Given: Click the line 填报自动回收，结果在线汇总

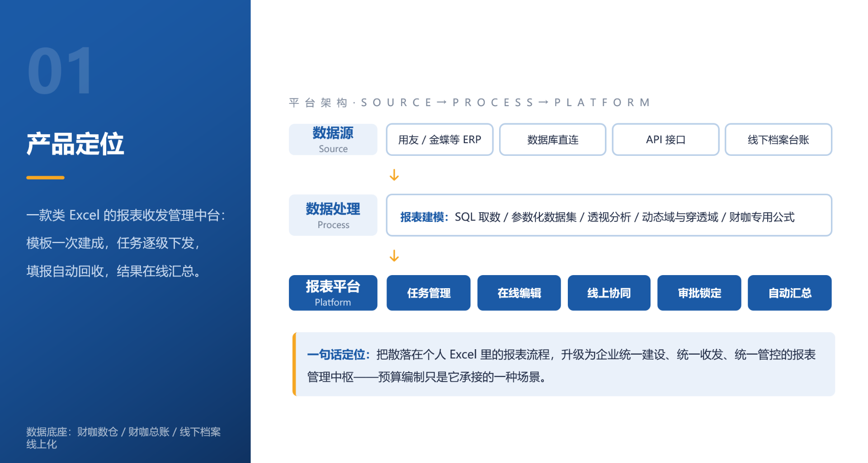Looking at the screenshot, I should click(114, 271).
